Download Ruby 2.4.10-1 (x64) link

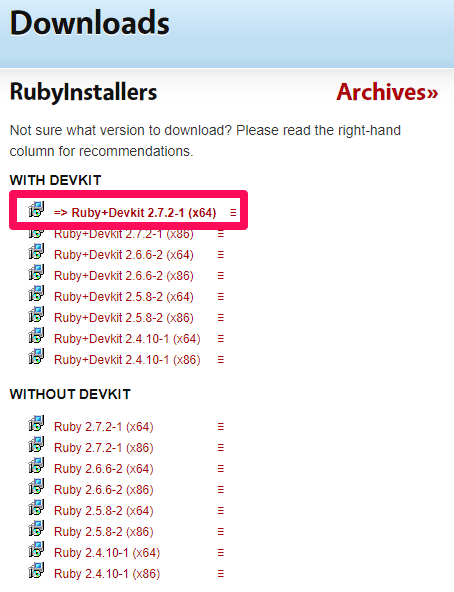107,553
